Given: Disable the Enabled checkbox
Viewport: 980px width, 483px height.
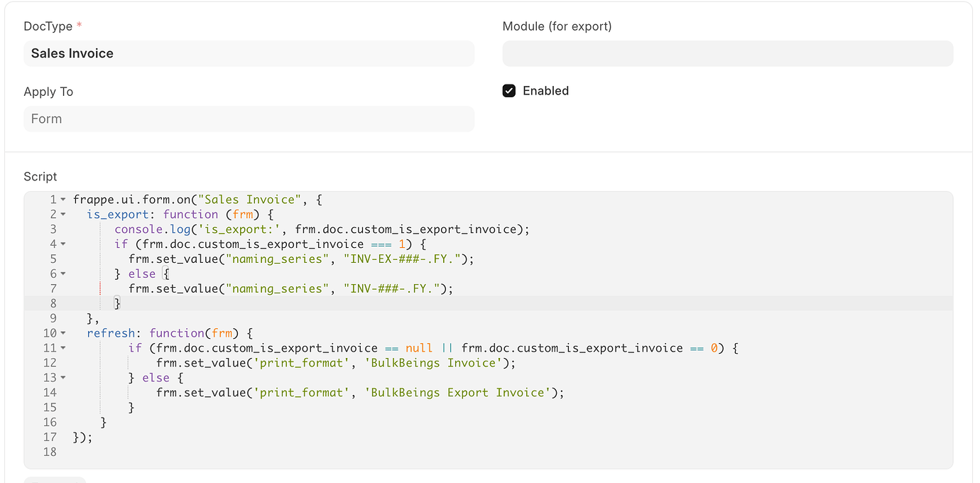Looking at the screenshot, I should point(508,90).
